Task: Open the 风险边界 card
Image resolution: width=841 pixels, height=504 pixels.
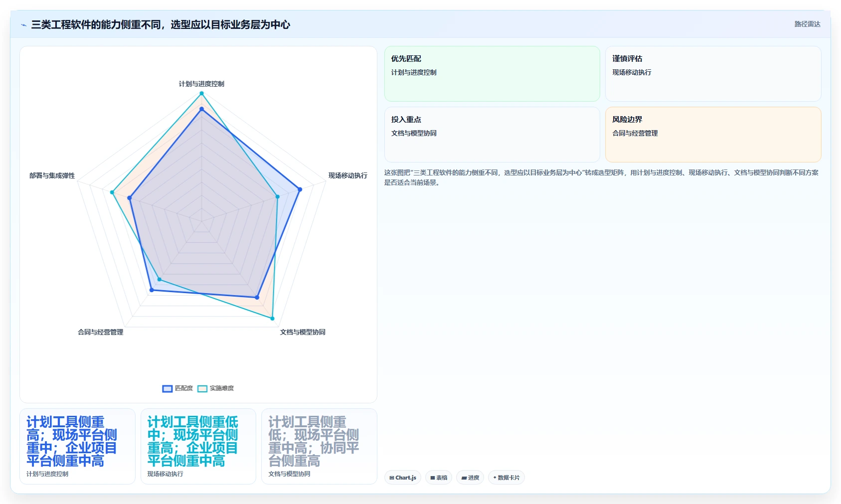Action: (x=713, y=135)
